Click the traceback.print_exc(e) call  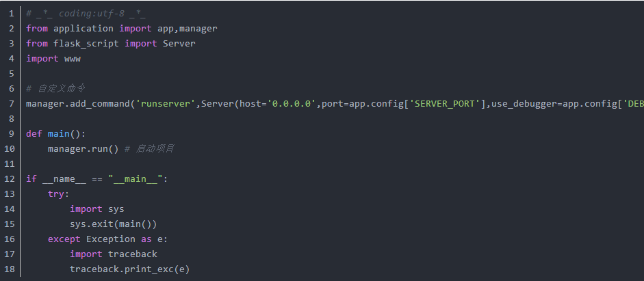[129, 269]
